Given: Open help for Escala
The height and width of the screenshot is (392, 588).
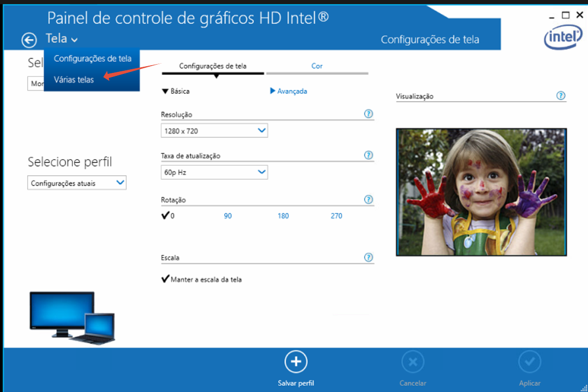Looking at the screenshot, I should point(368,258).
